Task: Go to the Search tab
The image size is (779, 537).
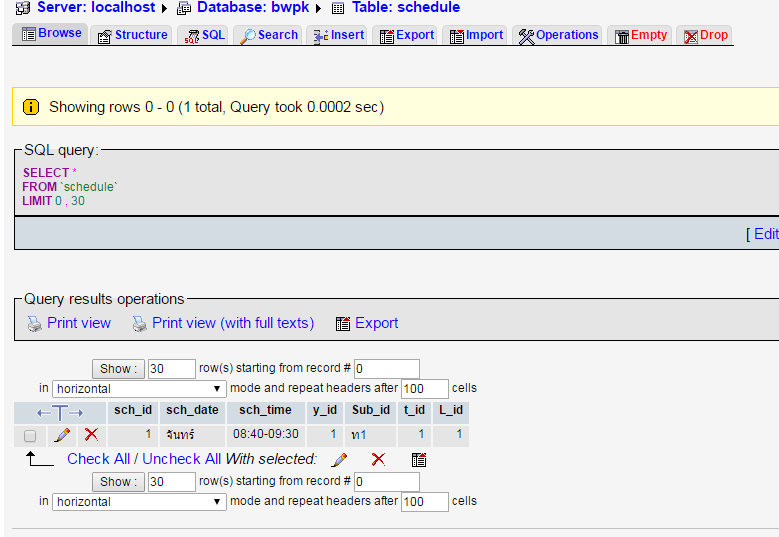Action: click(268, 35)
